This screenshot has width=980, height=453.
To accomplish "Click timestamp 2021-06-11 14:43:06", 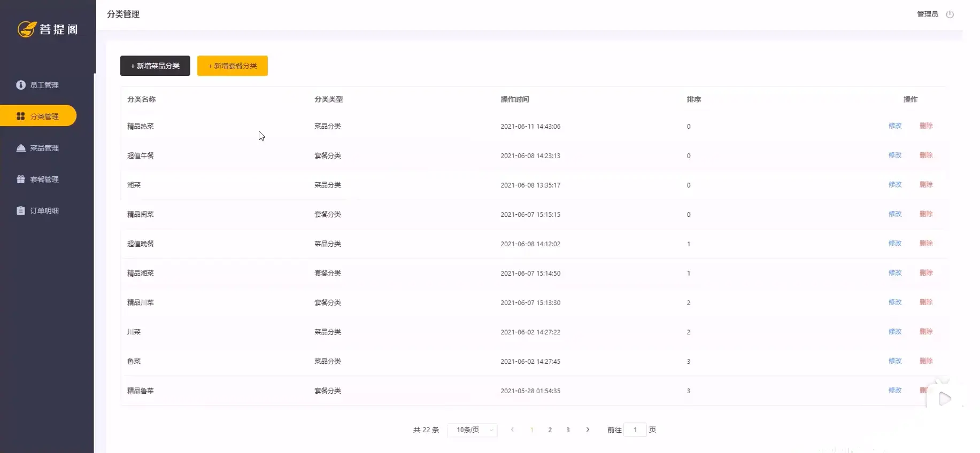I will [530, 127].
